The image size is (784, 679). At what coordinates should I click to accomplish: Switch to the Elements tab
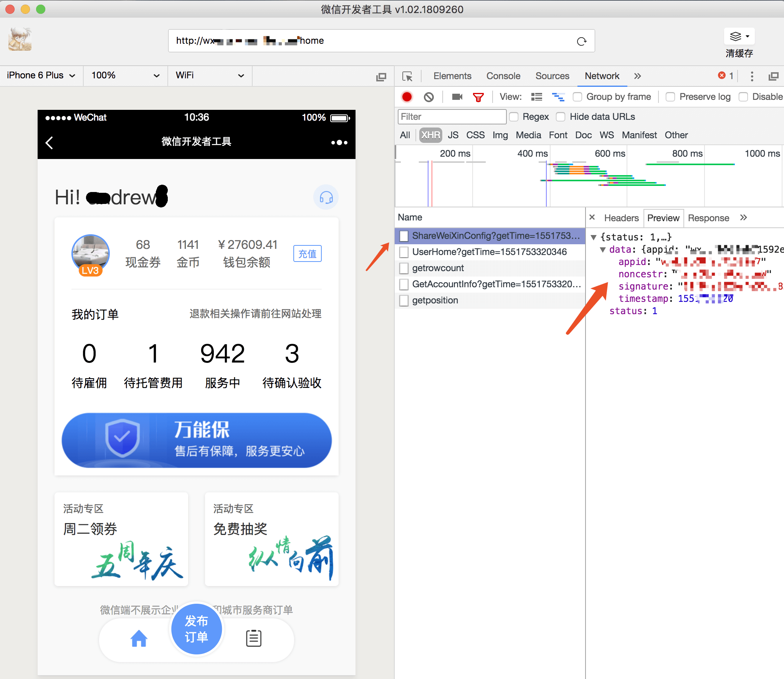point(452,76)
